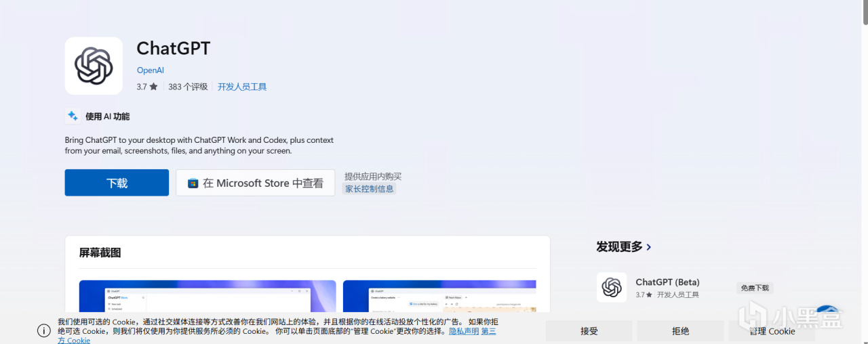868x344 pixels.
Task: Click the 提供应用内购买 text
Action: point(373,176)
